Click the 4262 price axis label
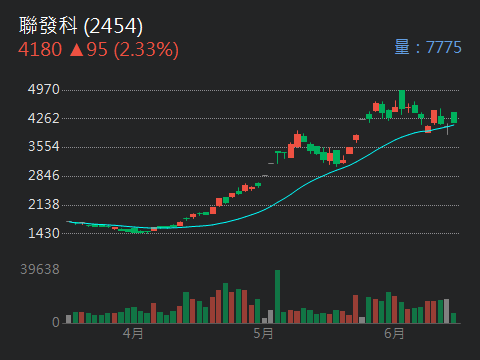480x360 pixels. (44, 118)
